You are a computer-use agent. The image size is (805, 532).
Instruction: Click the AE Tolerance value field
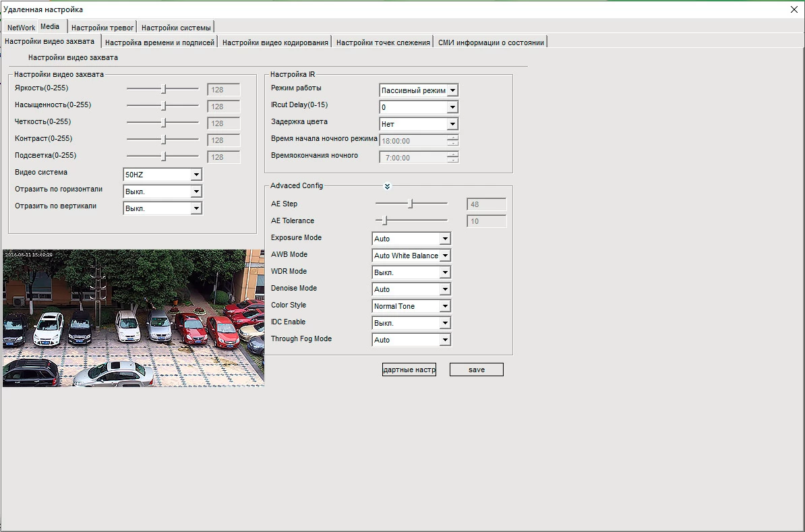click(x=487, y=221)
